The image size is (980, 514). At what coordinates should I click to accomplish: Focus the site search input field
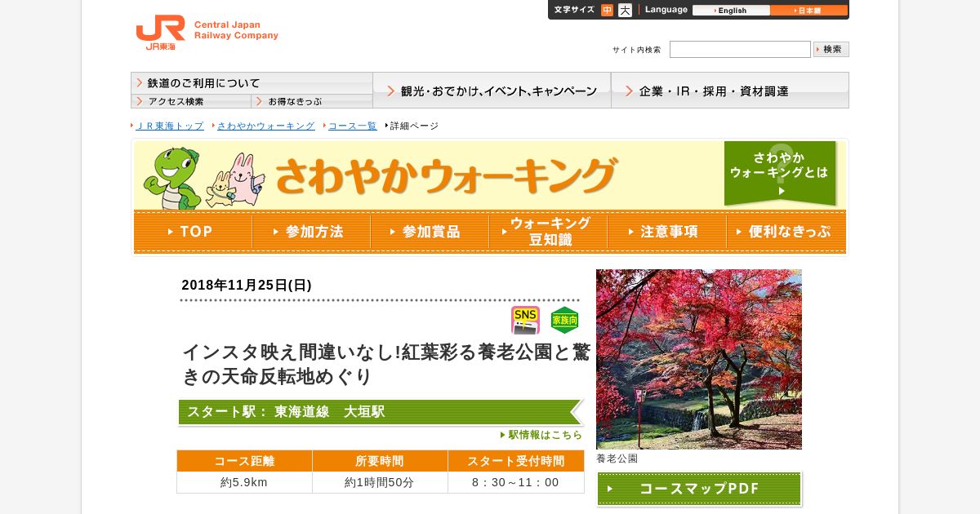(740, 49)
